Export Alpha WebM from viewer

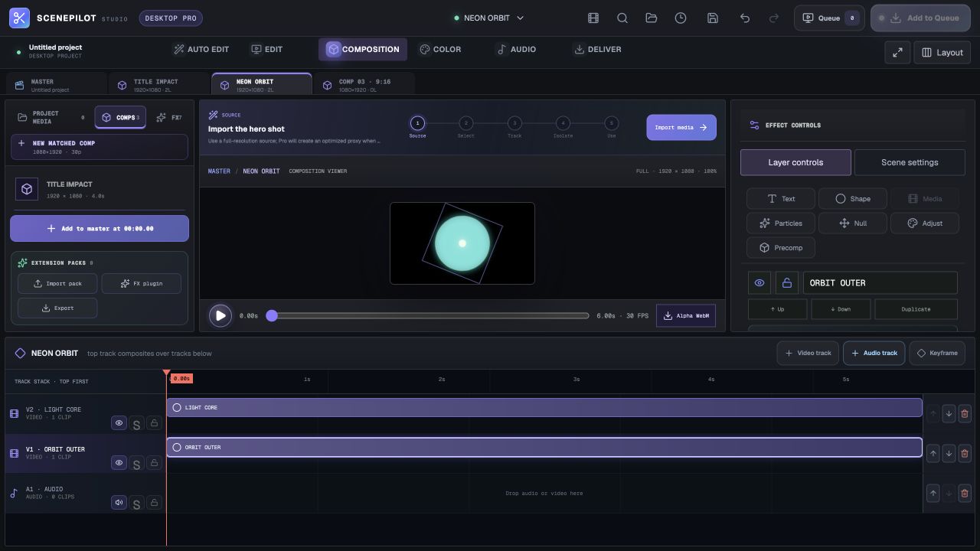point(686,315)
